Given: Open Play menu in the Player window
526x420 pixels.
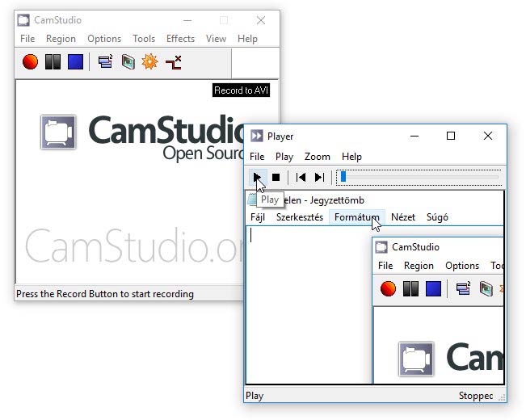Looking at the screenshot, I should coord(284,157).
